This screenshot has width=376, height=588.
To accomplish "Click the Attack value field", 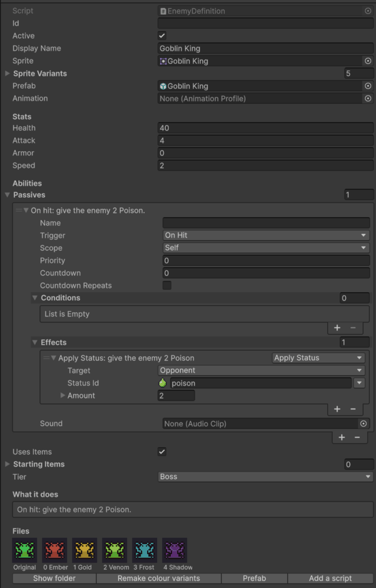I will click(x=266, y=140).
